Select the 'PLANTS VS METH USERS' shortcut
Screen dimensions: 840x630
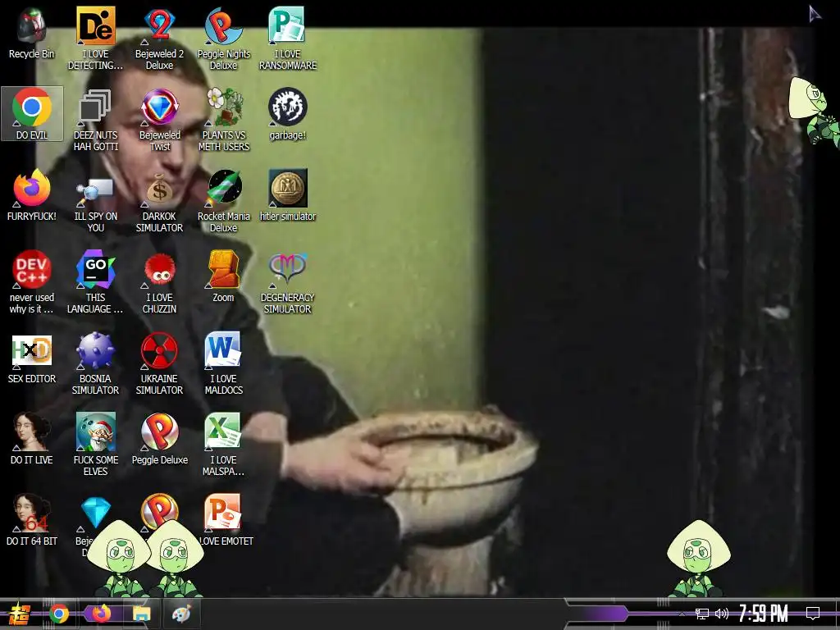[x=223, y=120]
